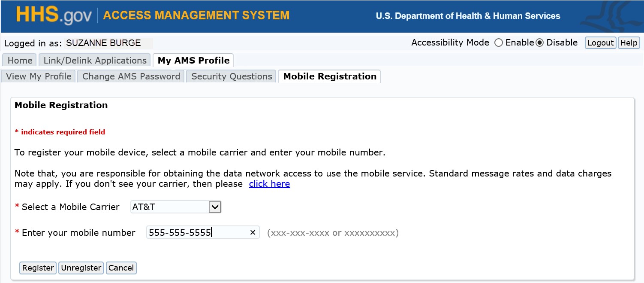Log out of the Access Management System
The width and height of the screenshot is (644, 283).
point(600,43)
